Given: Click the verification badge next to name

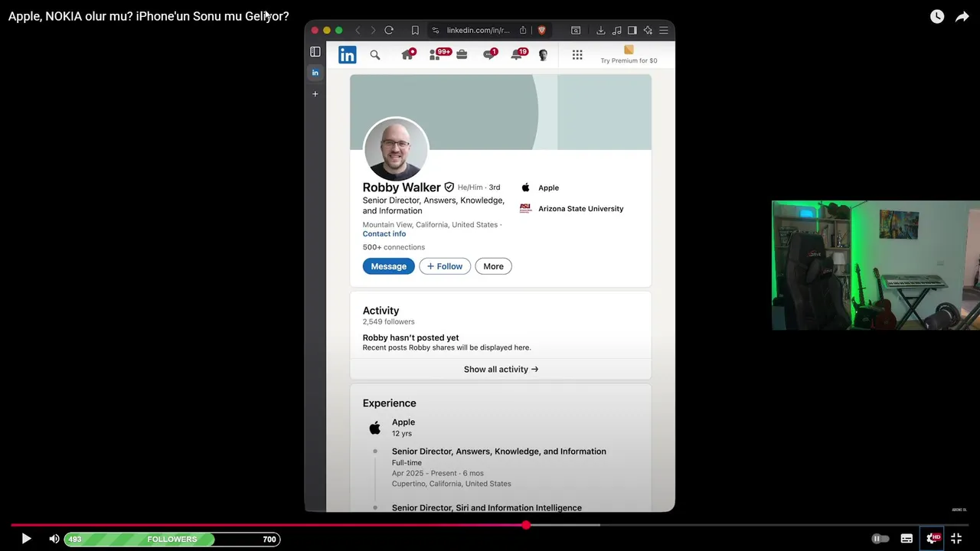Looking at the screenshot, I should (449, 187).
